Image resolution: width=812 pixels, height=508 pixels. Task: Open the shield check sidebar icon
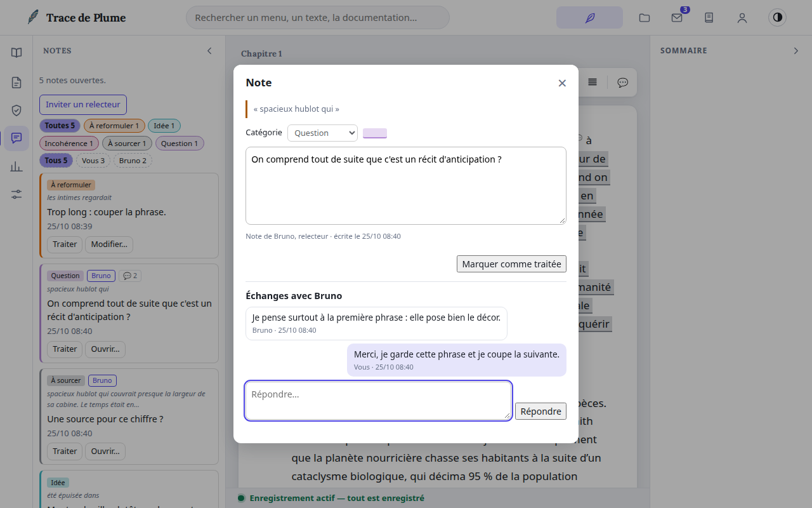click(x=16, y=110)
